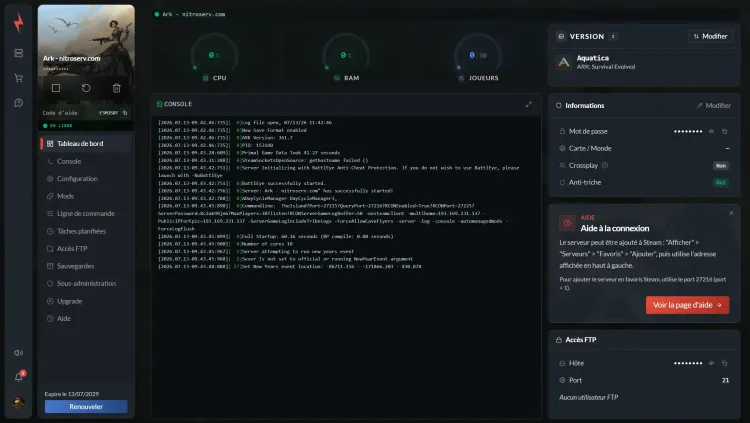The height and width of the screenshot is (423, 750).
Task: Click the Aquatica version name
Action: (593, 58)
